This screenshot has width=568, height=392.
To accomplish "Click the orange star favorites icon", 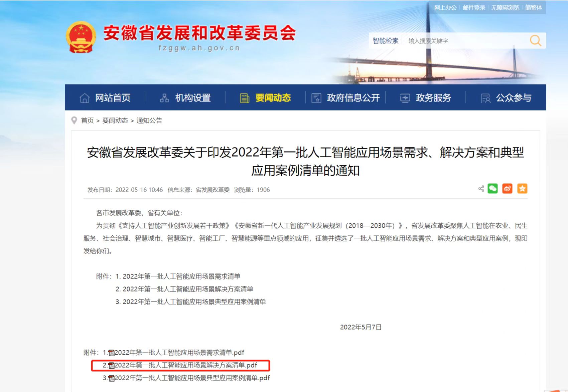I will tap(522, 189).
